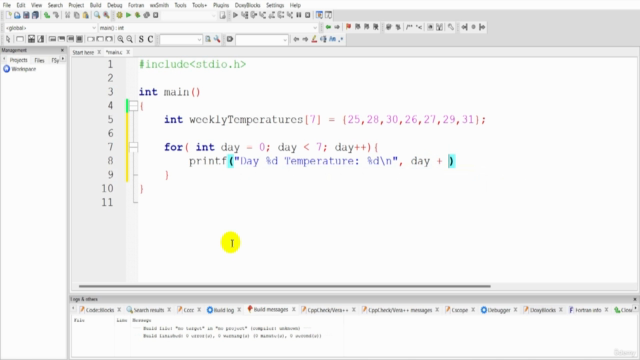This screenshot has width=640, height=360.
Task: Click the Replace toolbar icon
Action: tap(106, 16)
